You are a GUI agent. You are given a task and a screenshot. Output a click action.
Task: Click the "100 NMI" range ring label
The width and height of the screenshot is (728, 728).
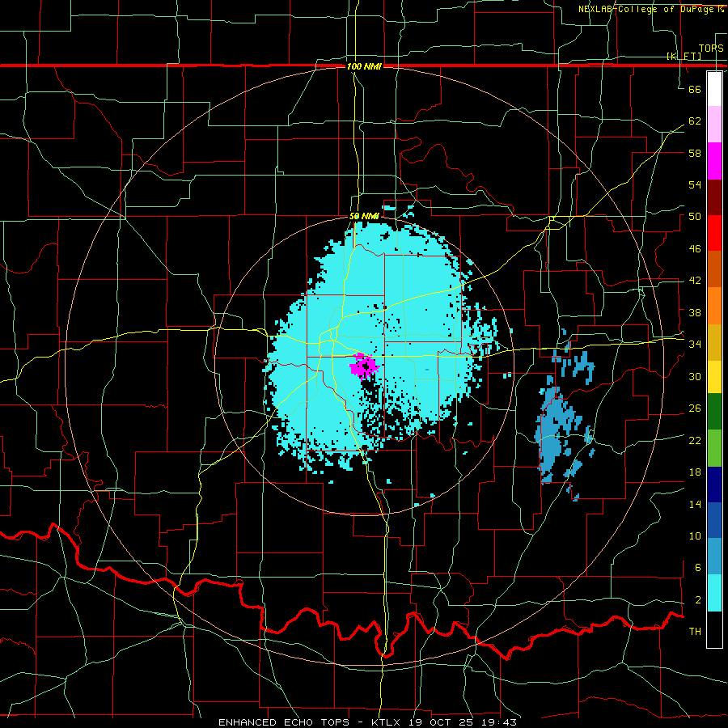pos(364,66)
